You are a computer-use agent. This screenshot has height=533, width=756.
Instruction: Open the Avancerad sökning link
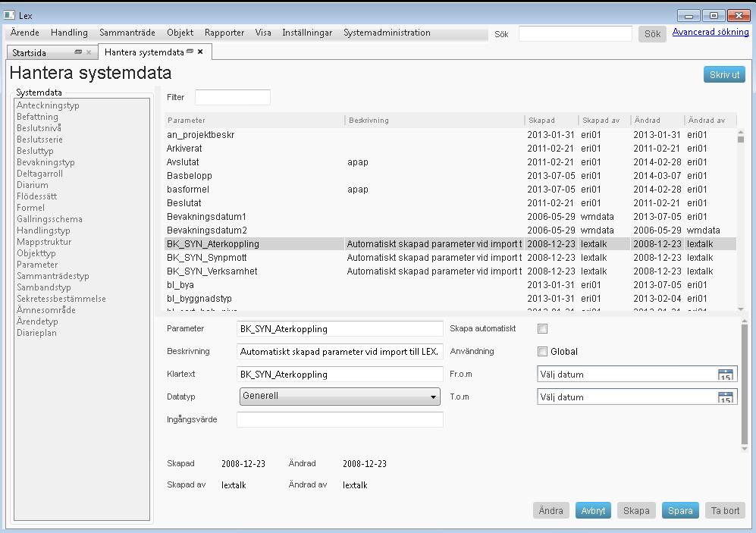pyautogui.click(x=711, y=32)
